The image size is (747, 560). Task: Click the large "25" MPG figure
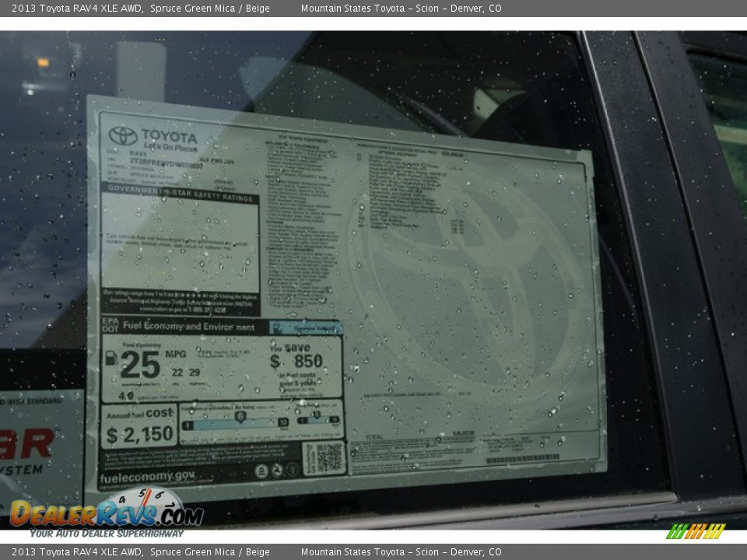[140, 365]
